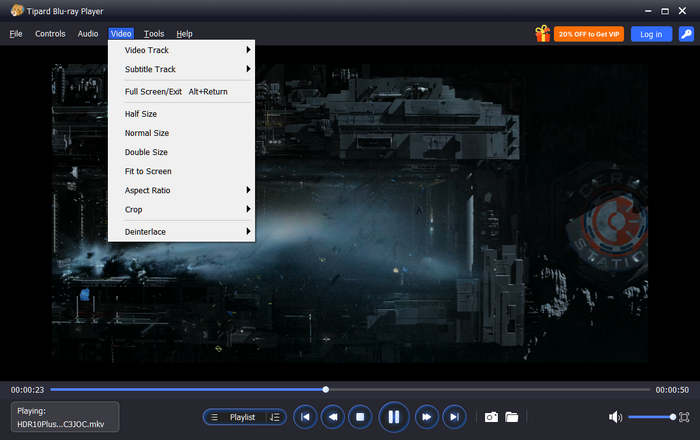Fast forward the video playback
Image resolution: width=700 pixels, height=440 pixels.
click(x=427, y=417)
